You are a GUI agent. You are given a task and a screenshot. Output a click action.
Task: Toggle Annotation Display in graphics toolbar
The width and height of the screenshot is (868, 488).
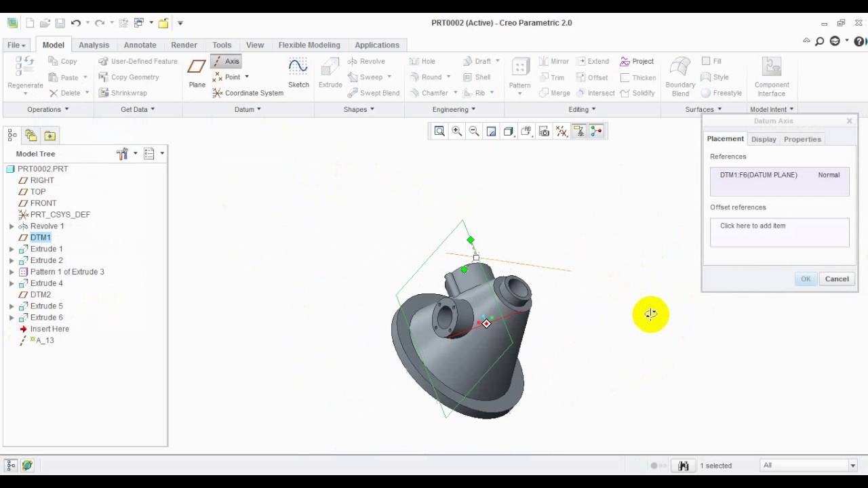(579, 131)
